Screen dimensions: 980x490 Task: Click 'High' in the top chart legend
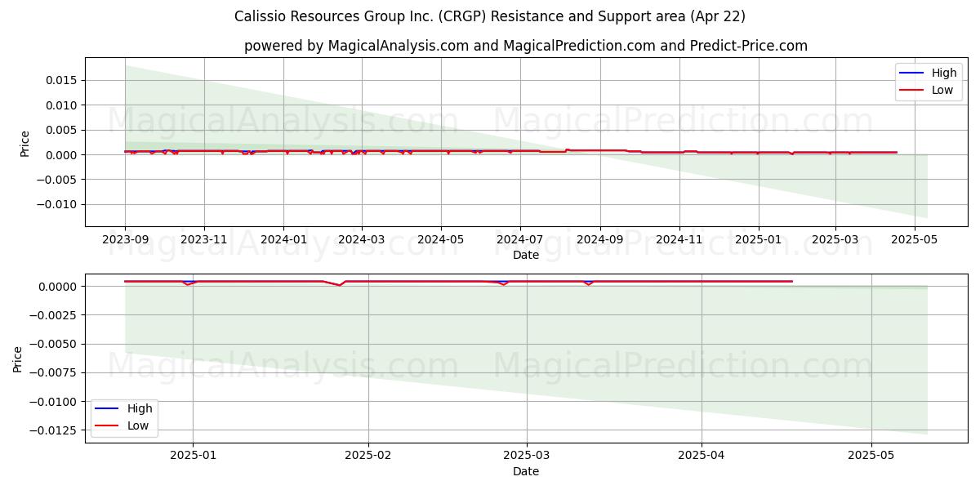pyautogui.click(x=944, y=73)
